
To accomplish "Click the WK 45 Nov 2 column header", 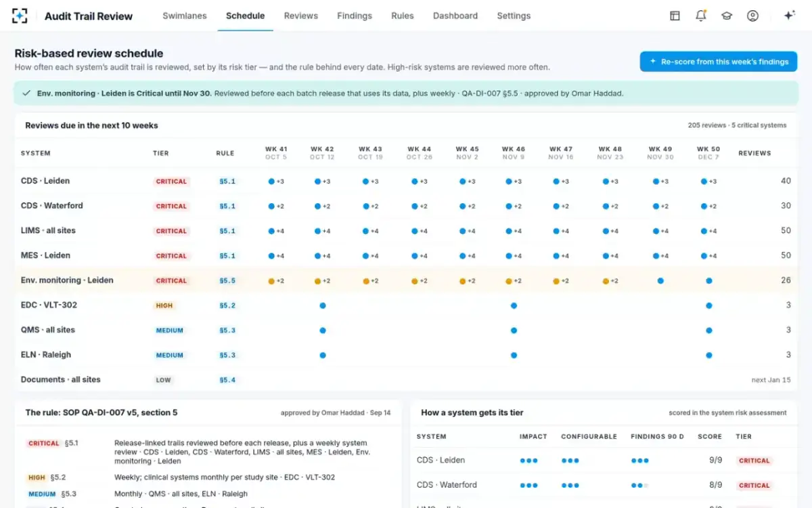I will [467, 153].
